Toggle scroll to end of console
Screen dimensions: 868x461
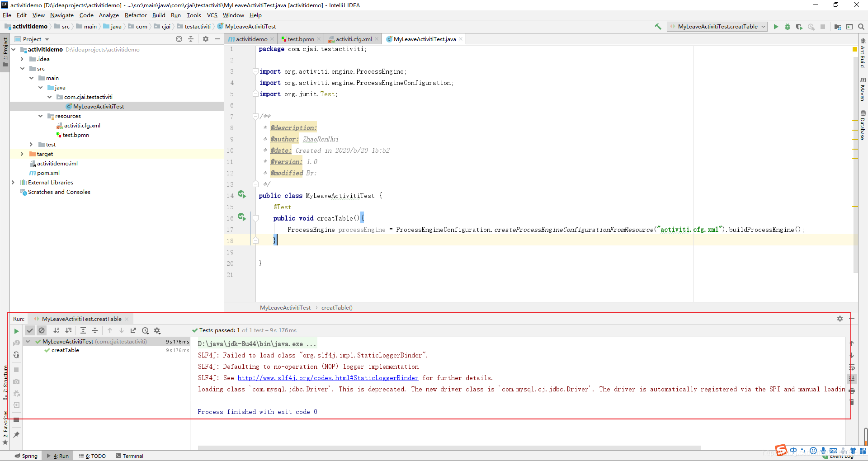(852, 378)
